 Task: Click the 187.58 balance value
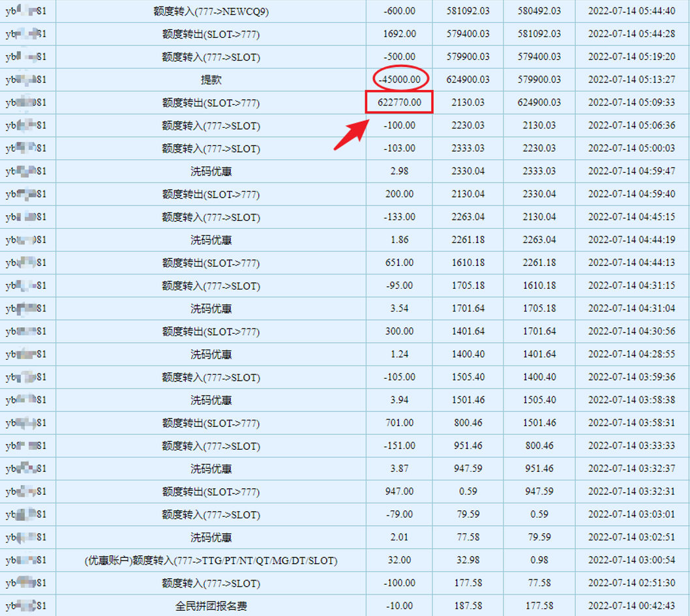468,606
